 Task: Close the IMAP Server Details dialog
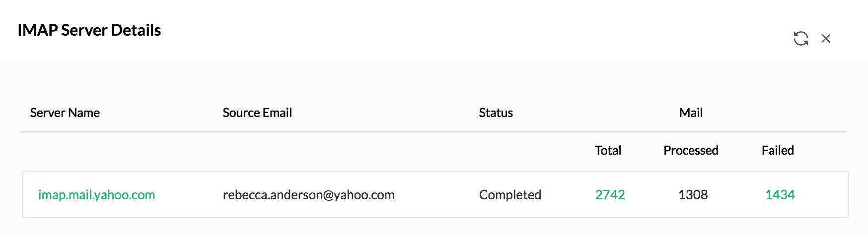coord(826,39)
